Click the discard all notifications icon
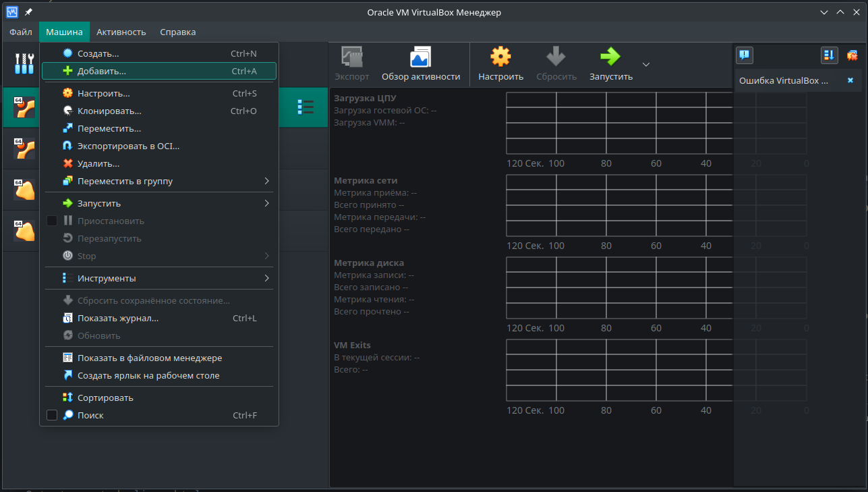Screen dimensions: 868x492 (x=851, y=55)
